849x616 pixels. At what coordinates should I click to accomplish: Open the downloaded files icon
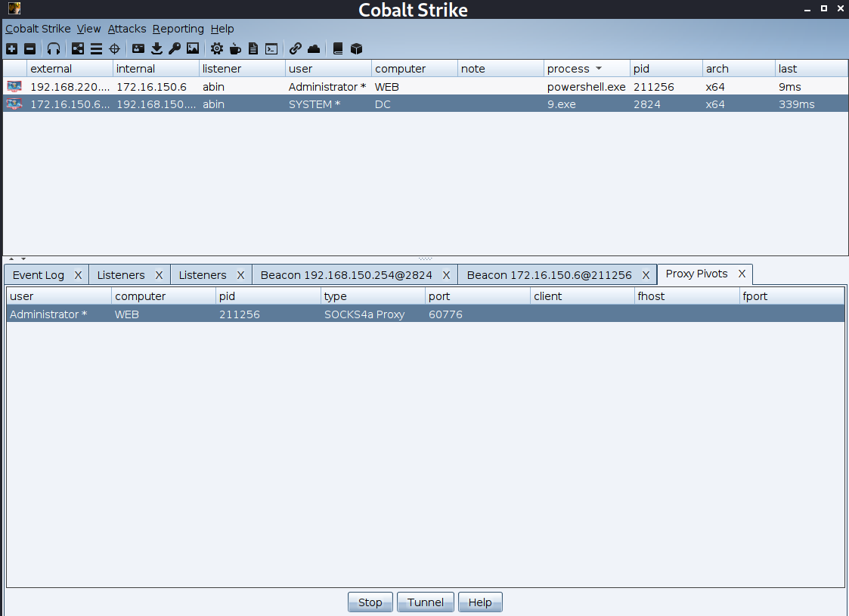point(157,48)
